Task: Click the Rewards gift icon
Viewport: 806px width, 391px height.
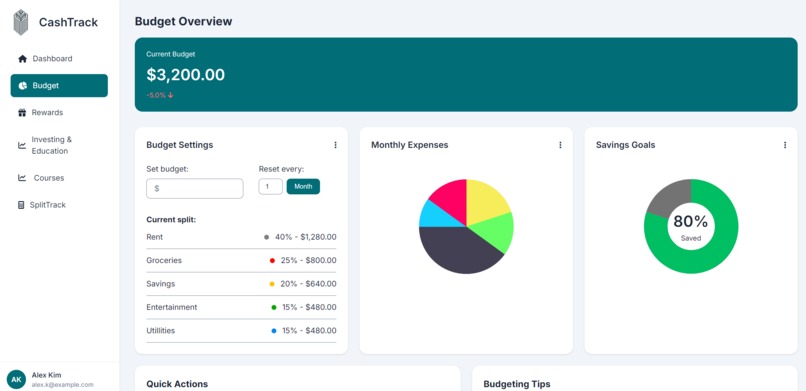Action: tap(22, 113)
